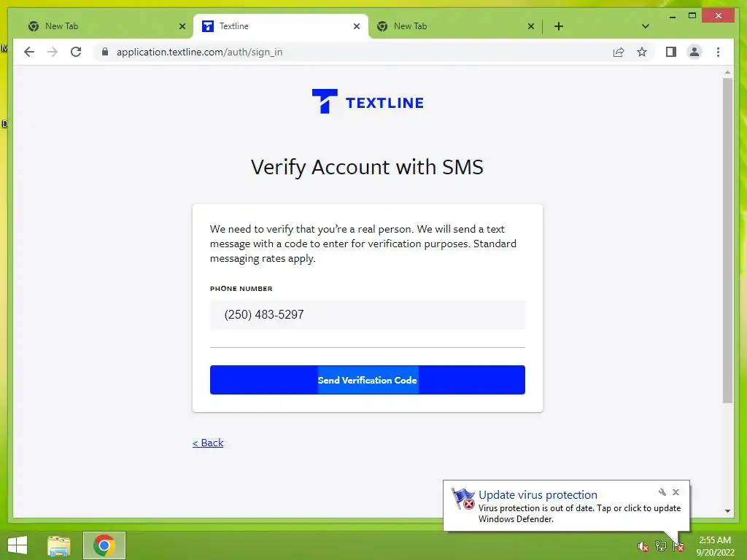Click the scrollbar down arrow
747x560 pixels.
727,511
